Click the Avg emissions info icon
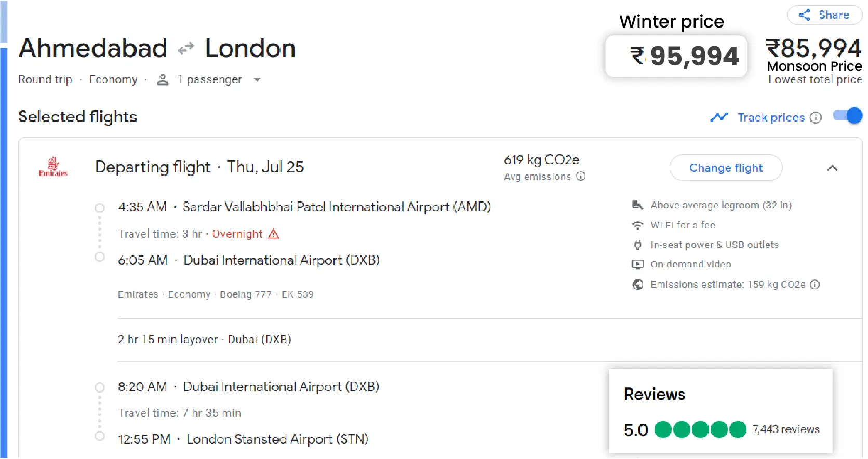Screen dimensions: 868x459 pyautogui.click(x=581, y=177)
